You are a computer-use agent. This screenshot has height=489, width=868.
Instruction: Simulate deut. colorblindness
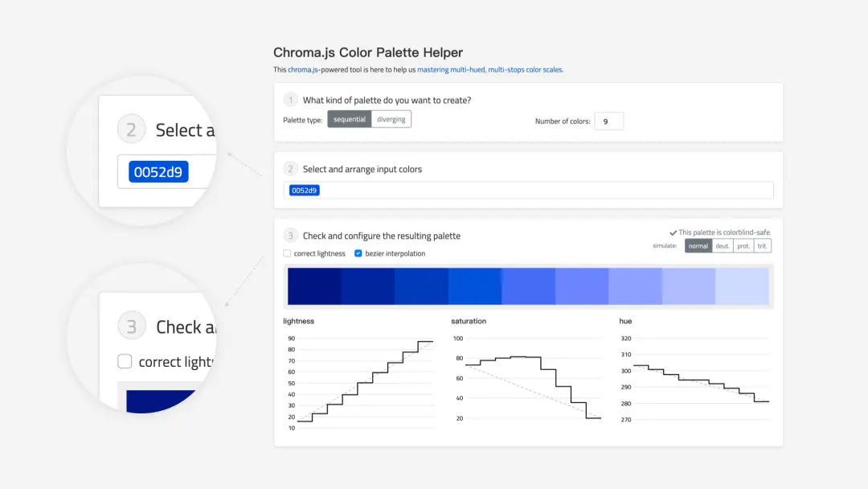pyautogui.click(x=723, y=246)
